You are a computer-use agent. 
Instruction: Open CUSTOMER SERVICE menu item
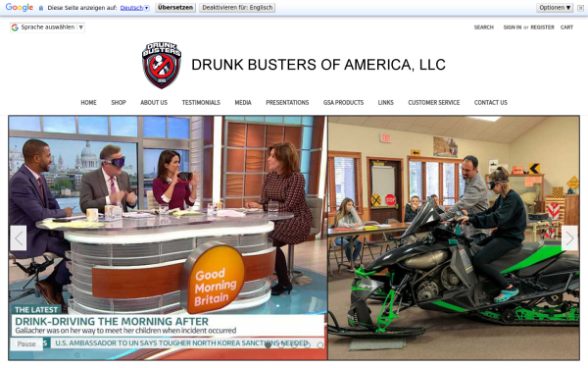pos(434,102)
